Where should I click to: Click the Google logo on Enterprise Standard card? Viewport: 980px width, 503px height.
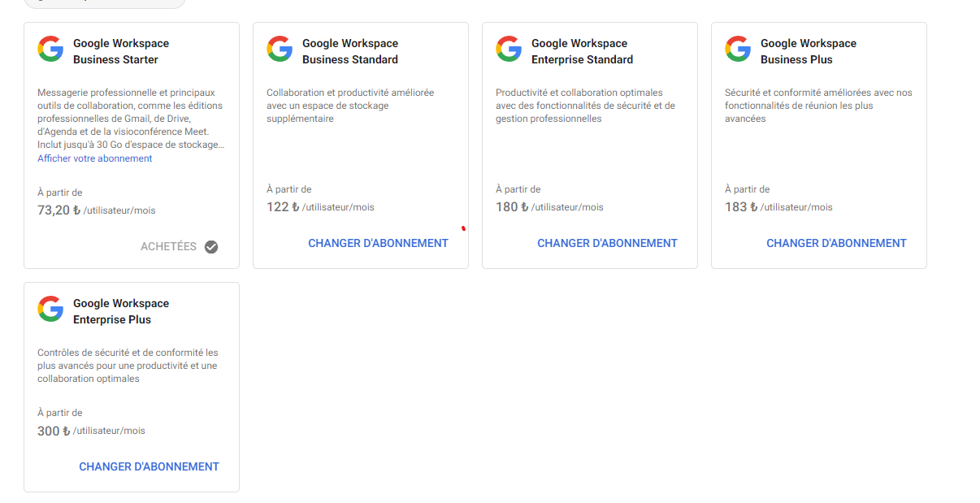509,49
